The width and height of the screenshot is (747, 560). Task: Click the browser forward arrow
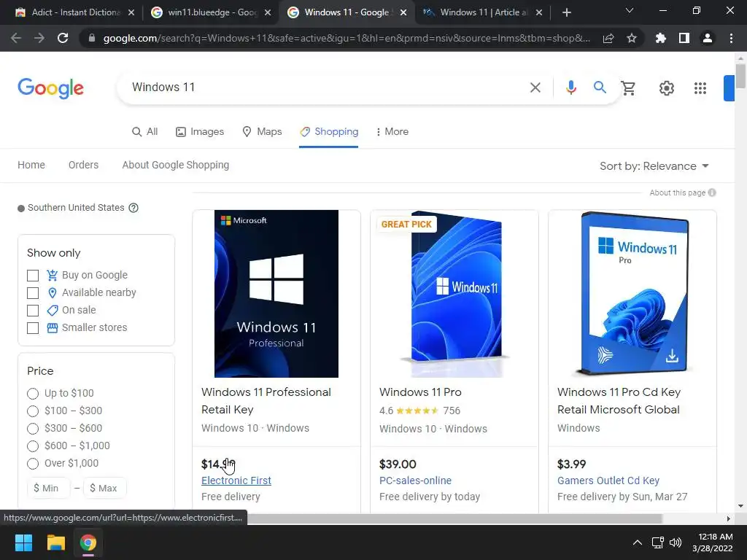coord(39,38)
